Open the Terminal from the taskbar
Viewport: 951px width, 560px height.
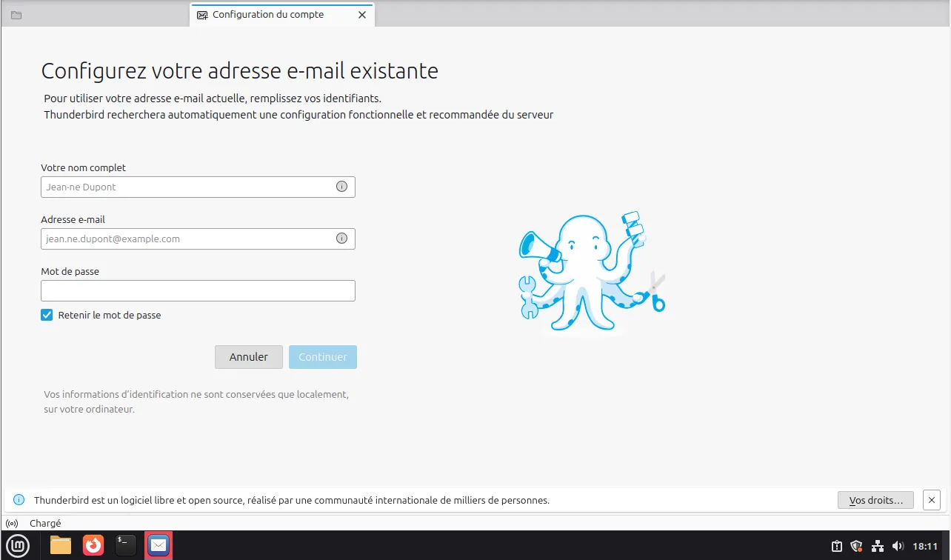126,546
